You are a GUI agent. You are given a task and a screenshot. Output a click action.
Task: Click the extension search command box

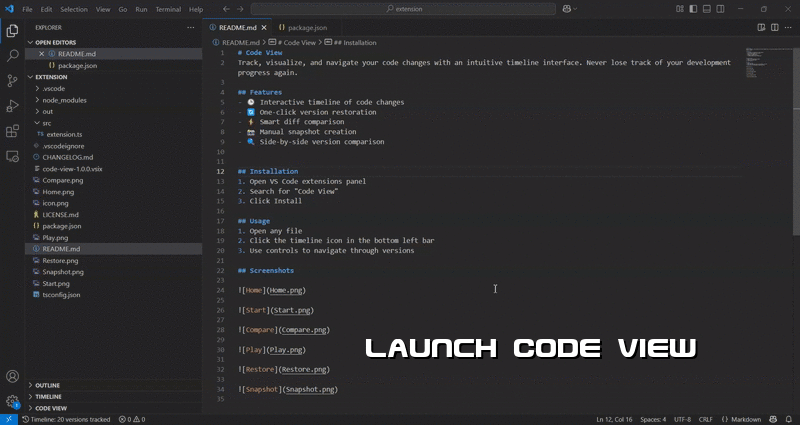pyautogui.click(x=403, y=9)
